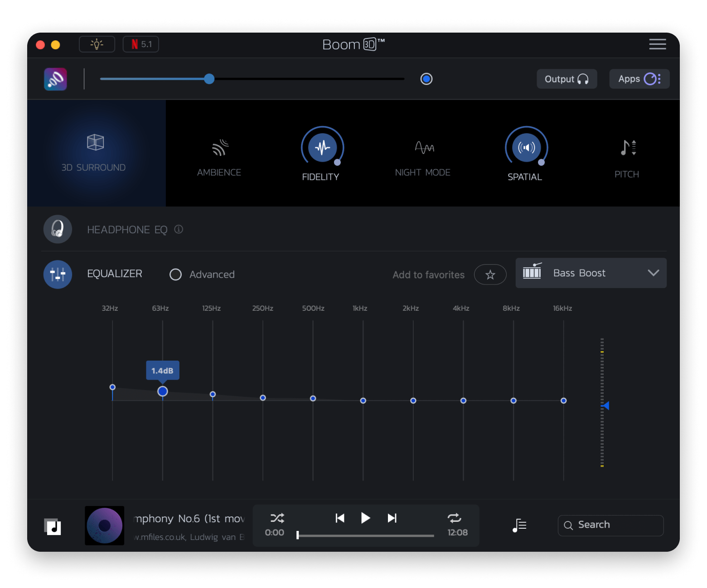Skip to the next track
The width and height of the screenshot is (707, 588).
[x=392, y=518]
